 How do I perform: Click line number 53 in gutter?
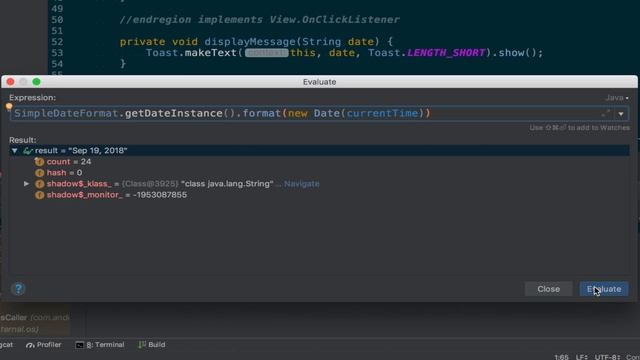57,53
